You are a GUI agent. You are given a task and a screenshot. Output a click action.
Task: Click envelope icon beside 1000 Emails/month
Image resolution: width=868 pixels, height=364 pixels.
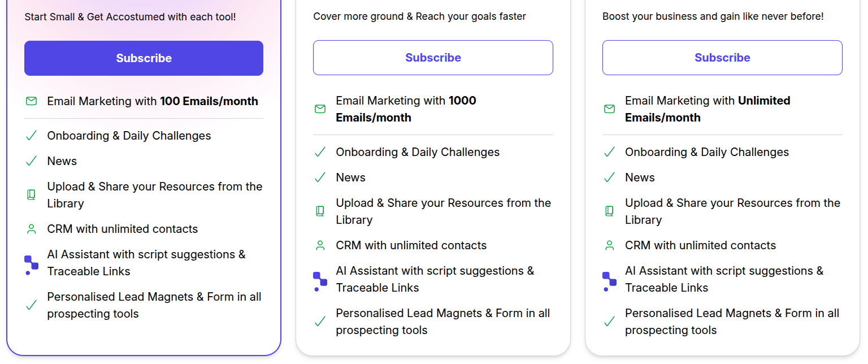(x=320, y=109)
